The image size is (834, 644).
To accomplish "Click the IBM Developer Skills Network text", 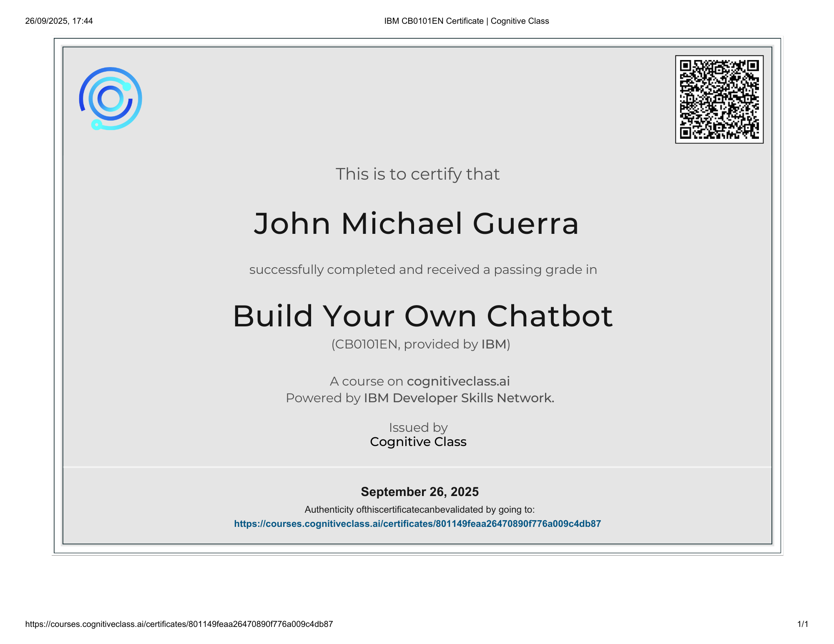I will pos(459,398).
